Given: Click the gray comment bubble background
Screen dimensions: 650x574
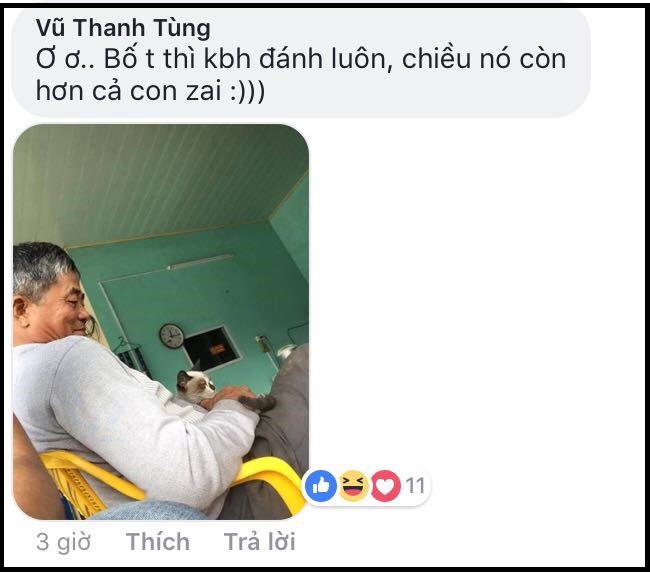Looking at the screenshot, I should pyautogui.click(x=456, y=93).
